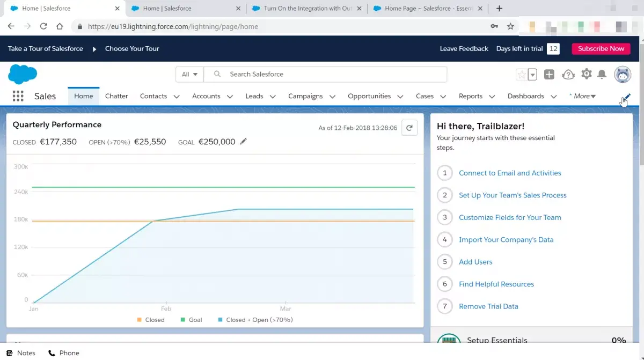Click Leave Feedback
644x360 pixels.
[x=464, y=48]
